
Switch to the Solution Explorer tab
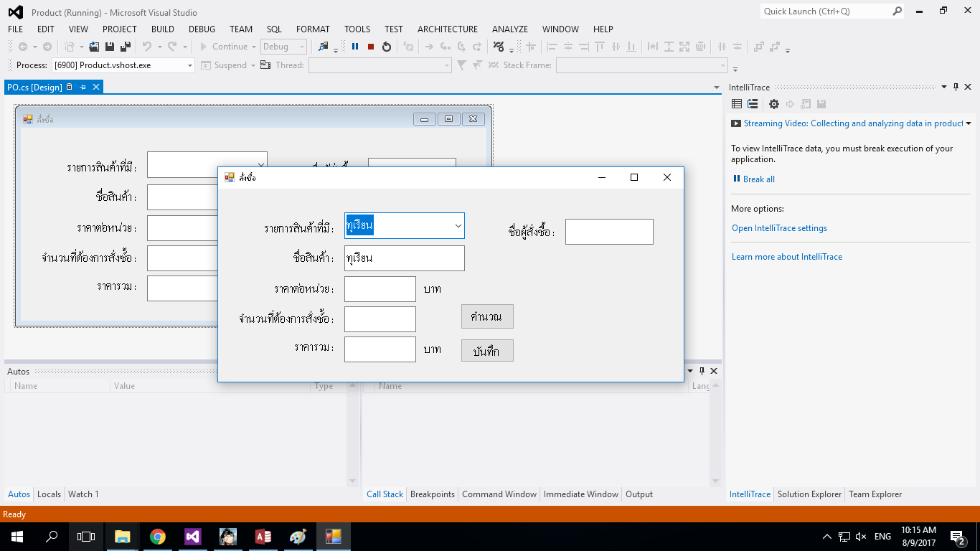click(x=809, y=494)
